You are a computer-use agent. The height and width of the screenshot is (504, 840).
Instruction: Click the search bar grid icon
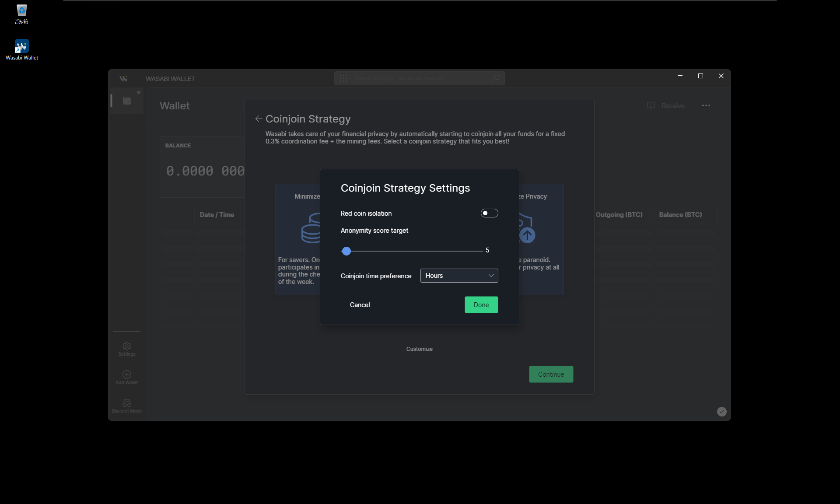[343, 78]
